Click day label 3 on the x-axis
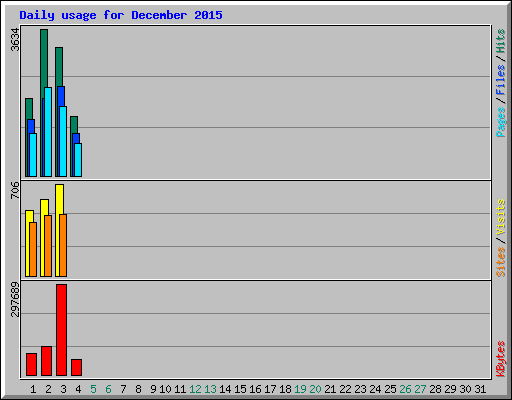The image size is (512, 400). [x=63, y=389]
